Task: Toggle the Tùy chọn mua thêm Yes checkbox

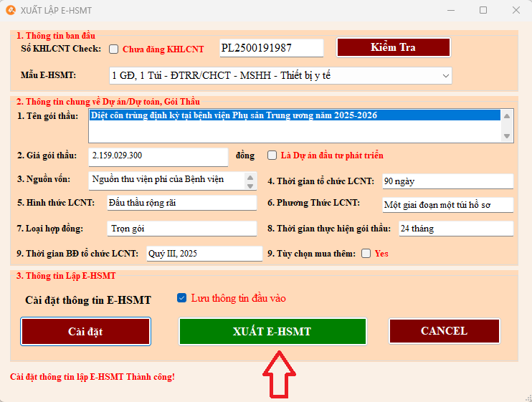Action: (366, 254)
